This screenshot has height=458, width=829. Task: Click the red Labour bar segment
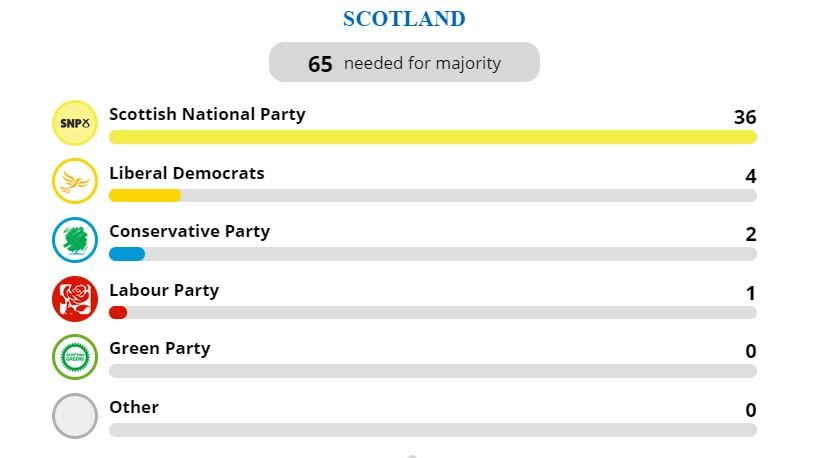click(x=118, y=313)
